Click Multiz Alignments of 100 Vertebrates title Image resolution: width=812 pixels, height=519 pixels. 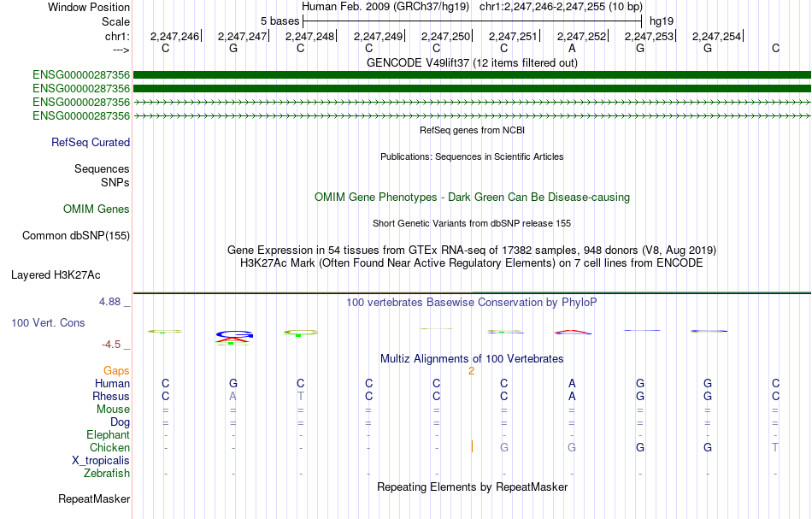(x=472, y=359)
